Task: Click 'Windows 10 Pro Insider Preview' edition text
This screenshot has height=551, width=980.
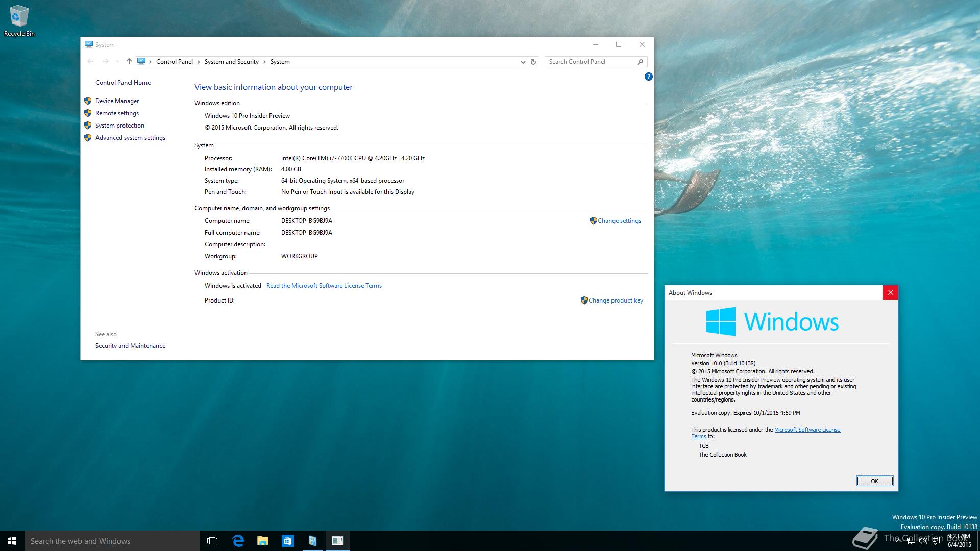Action: 247,116
